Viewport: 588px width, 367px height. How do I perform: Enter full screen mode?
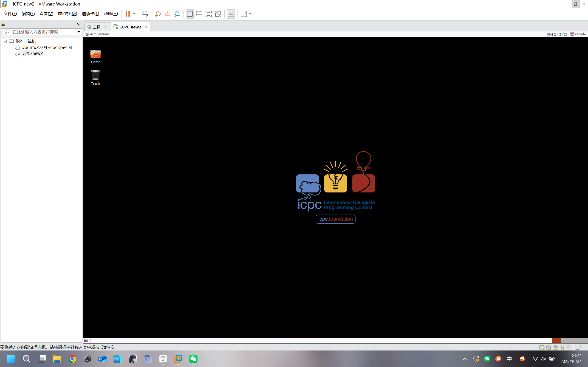point(209,14)
